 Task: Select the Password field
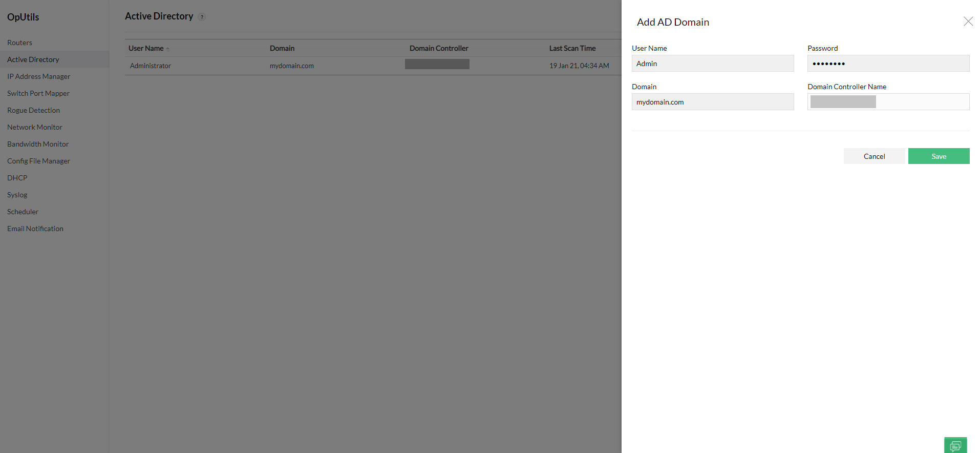888,64
